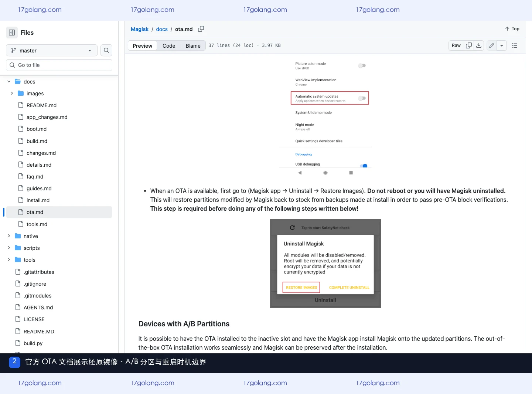This screenshot has height=394, width=532.
Task: Jump to Top of the file
Action: click(512, 29)
